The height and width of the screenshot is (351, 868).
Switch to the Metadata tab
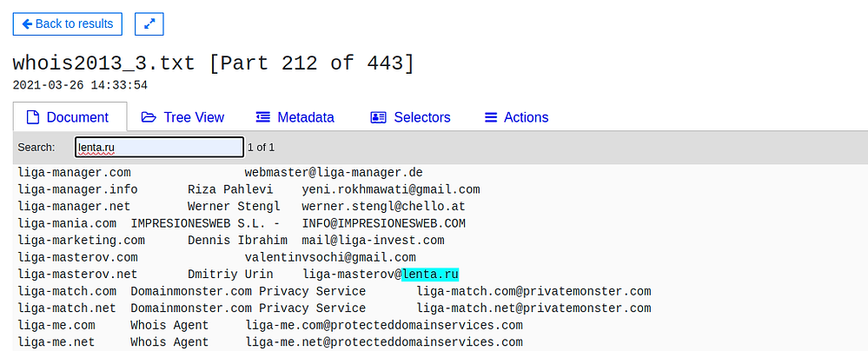pyautogui.click(x=305, y=117)
